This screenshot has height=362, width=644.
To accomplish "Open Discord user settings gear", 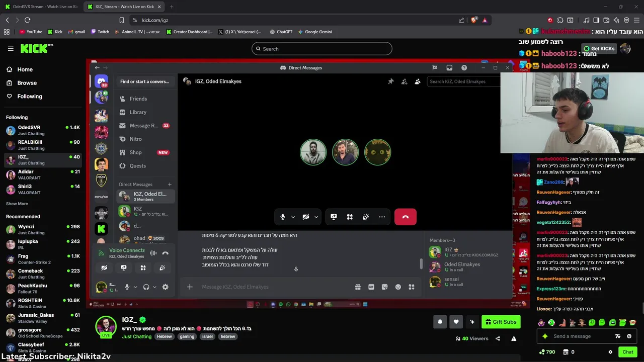I will coord(165,287).
